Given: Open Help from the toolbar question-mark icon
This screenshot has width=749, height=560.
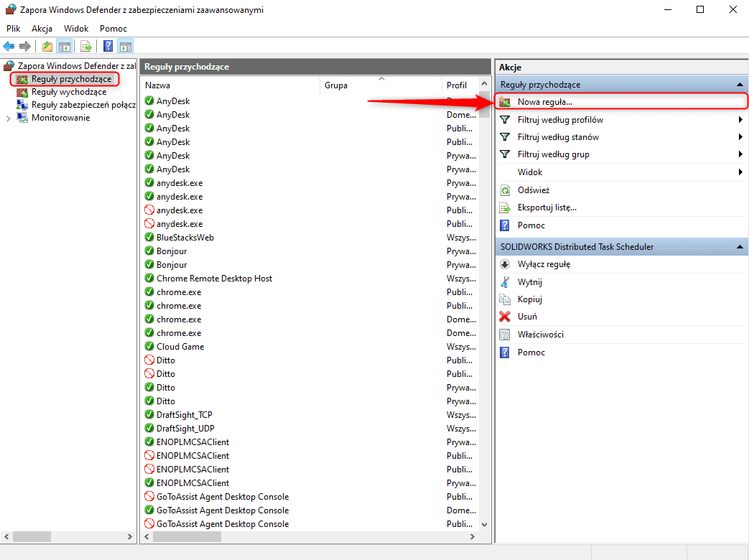Looking at the screenshot, I should pyautogui.click(x=108, y=47).
